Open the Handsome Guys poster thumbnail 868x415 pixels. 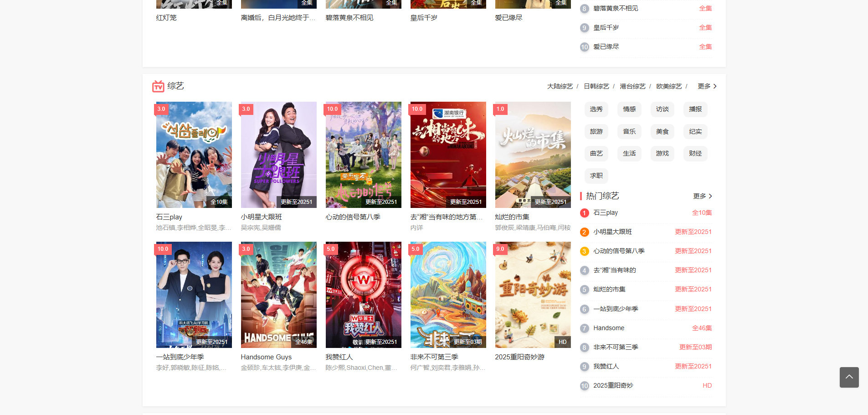[x=278, y=295]
